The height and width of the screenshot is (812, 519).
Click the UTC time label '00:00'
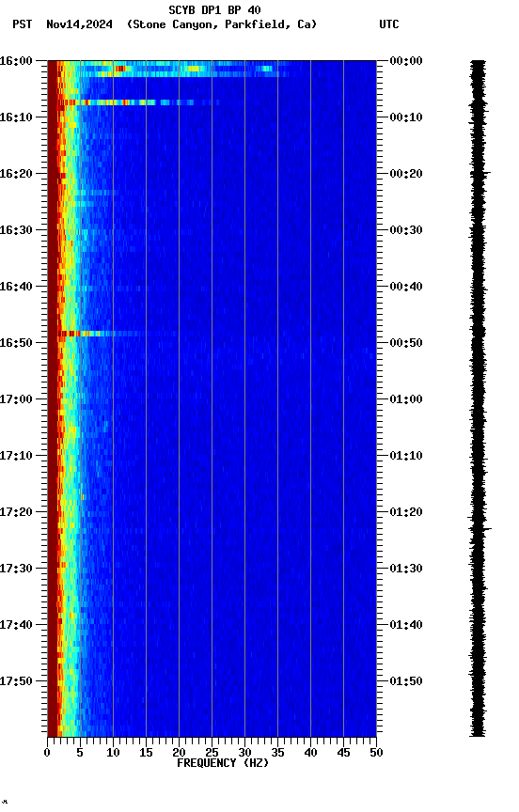point(406,61)
